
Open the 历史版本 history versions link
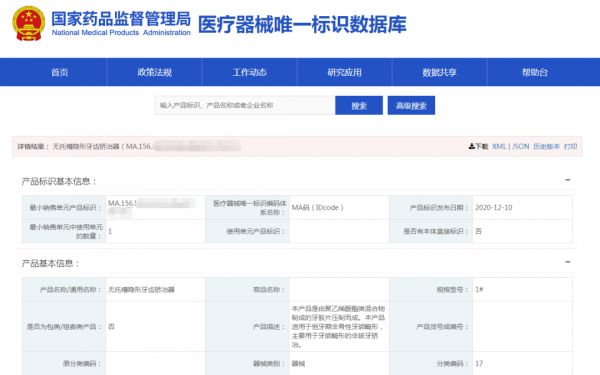(x=546, y=146)
